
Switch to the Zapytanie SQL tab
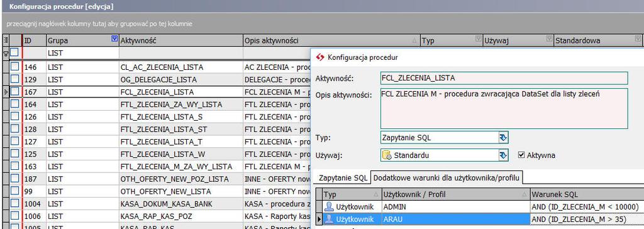343,178
